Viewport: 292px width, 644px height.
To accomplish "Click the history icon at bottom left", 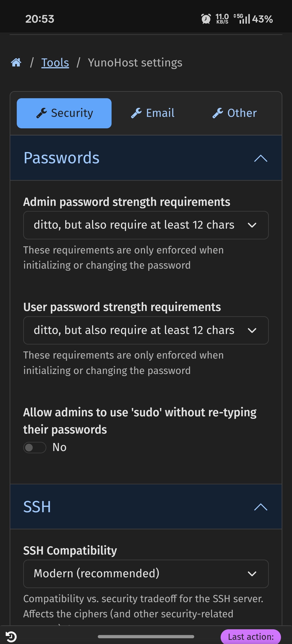I will point(11,636).
